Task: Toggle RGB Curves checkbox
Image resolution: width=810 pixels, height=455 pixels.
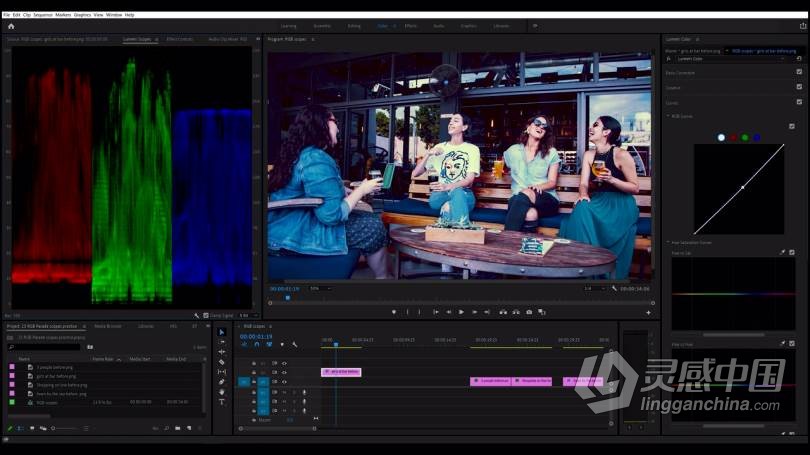Action: pos(792,126)
